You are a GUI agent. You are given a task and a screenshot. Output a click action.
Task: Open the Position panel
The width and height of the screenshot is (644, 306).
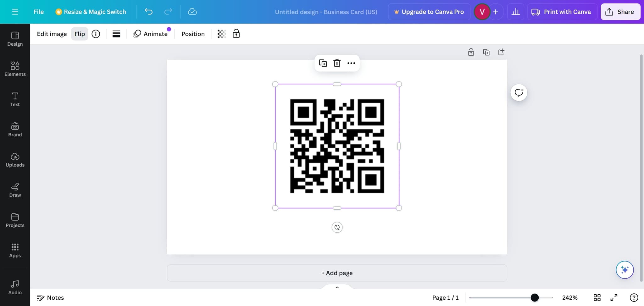click(x=193, y=34)
